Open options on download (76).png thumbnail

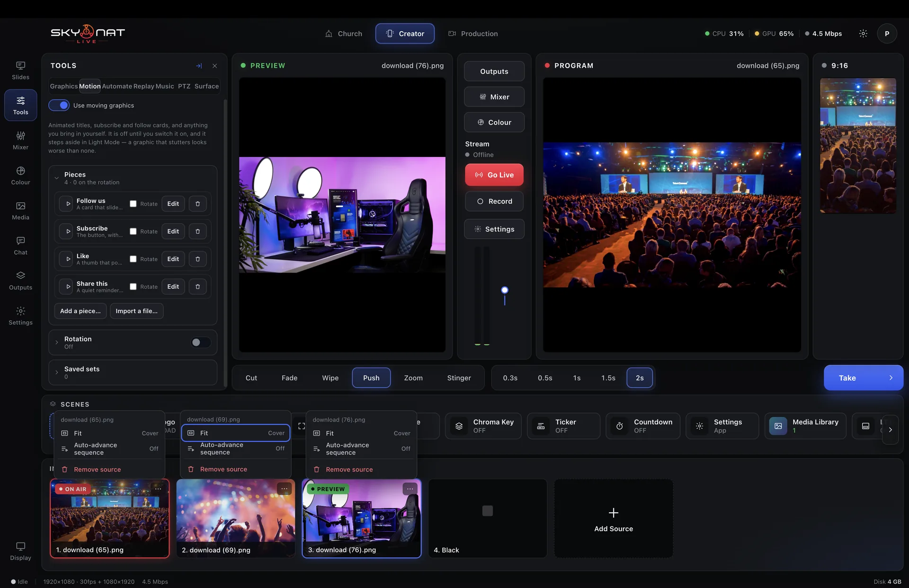[410, 489]
